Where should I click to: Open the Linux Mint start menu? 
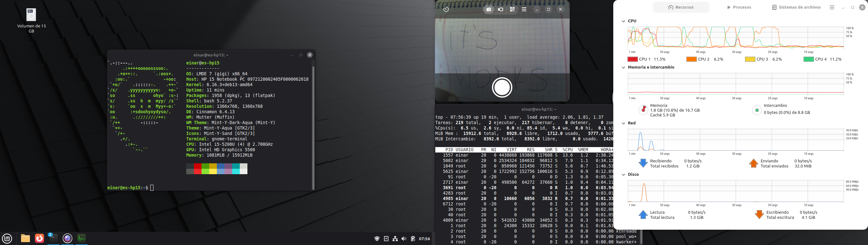[7, 239]
